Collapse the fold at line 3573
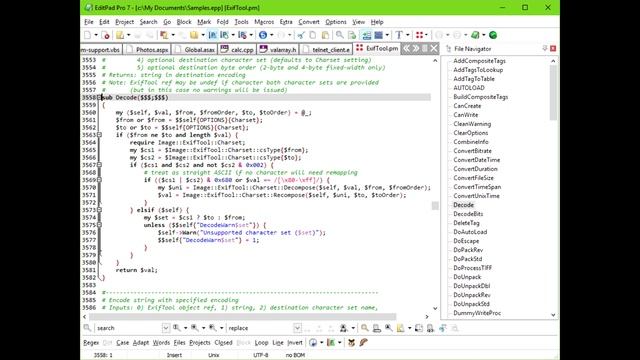Screen dimensions: 640x360 coord(99,210)
